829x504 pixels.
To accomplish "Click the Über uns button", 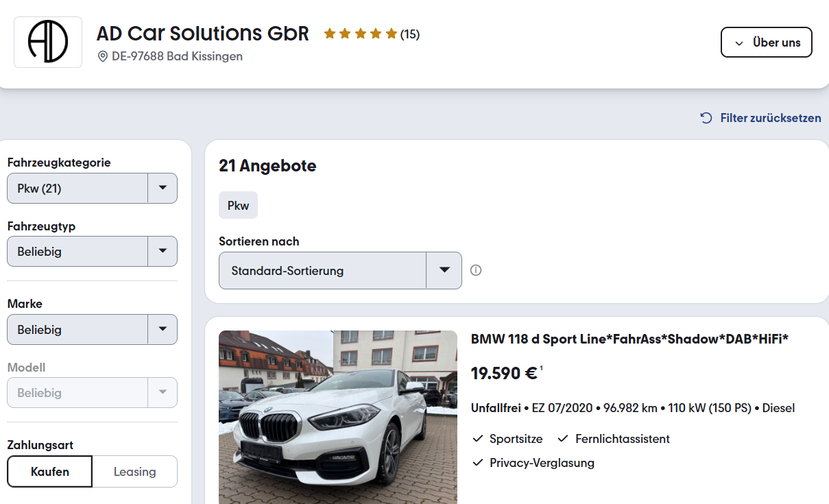I will click(x=767, y=43).
